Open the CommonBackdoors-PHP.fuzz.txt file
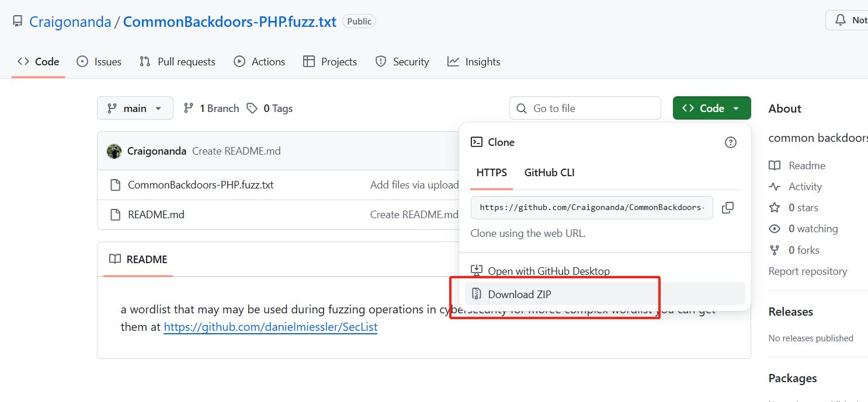Image resolution: width=868 pixels, height=402 pixels. coord(201,185)
